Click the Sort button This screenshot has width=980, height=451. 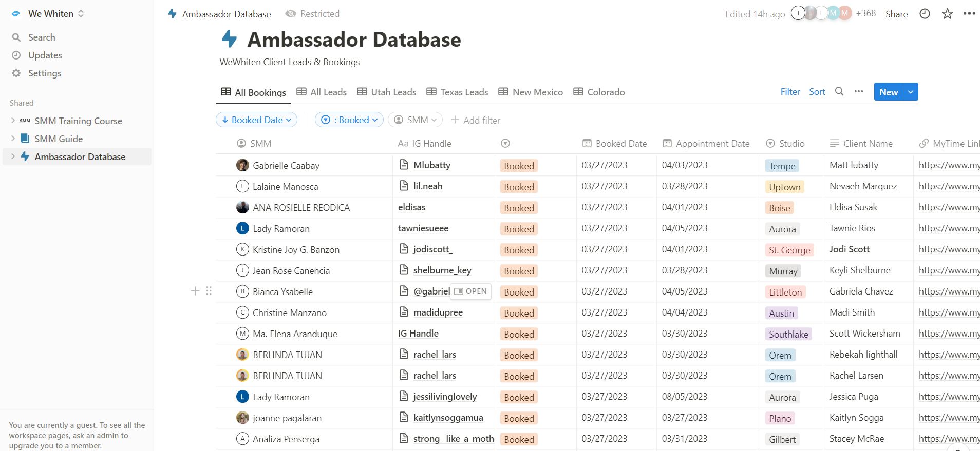pyautogui.click(x=817, y=92)
